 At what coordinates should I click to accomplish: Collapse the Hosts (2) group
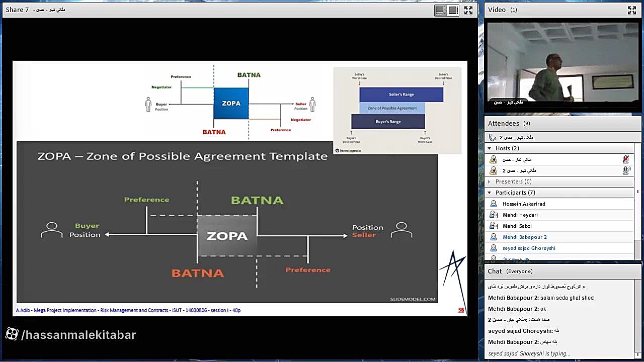489,148
